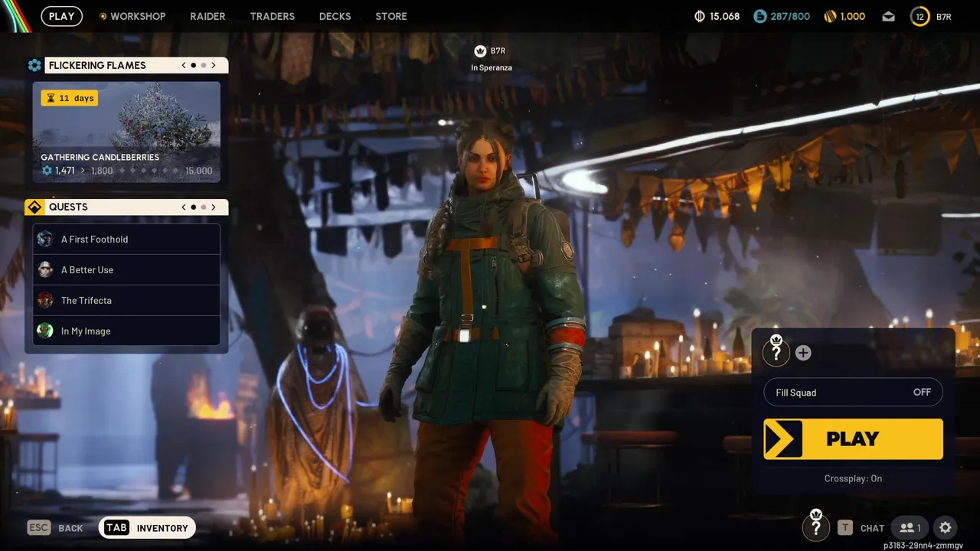Start matchmaking with yellow PLAY button
980x551 pixels.
(853, 439)
